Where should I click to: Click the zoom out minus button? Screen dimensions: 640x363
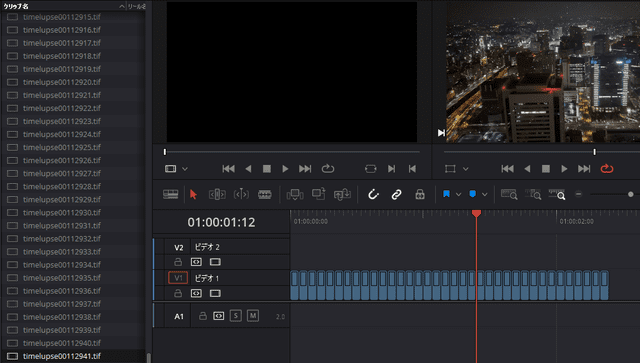click(x=578, y=194)
